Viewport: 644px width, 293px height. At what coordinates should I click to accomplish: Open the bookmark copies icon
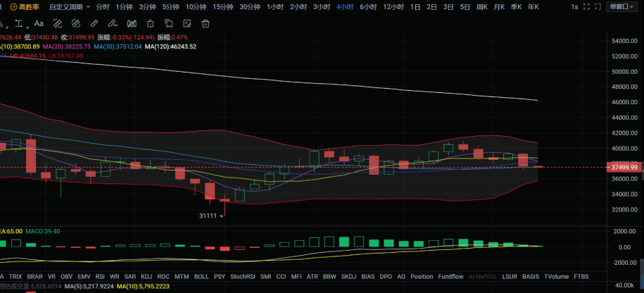[x=169, y=23]
